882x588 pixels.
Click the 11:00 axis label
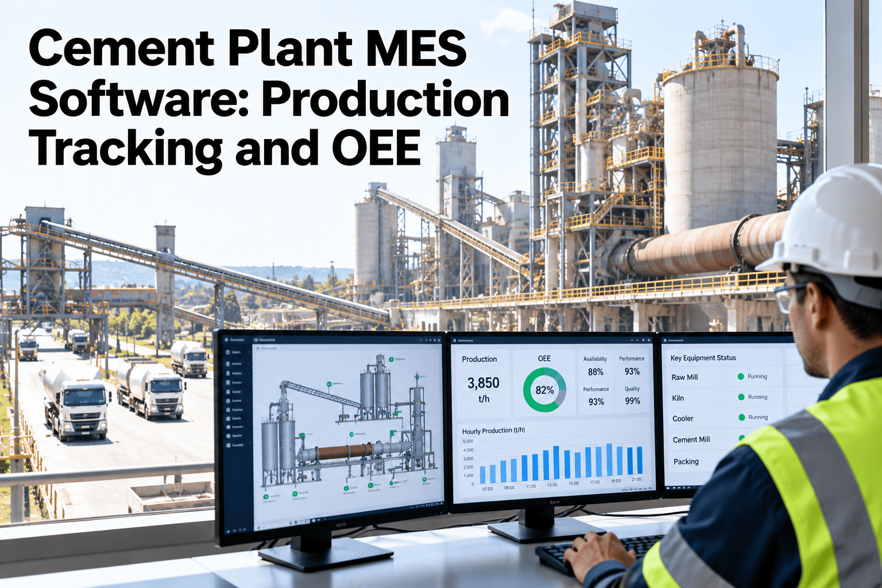pos(531,486)
